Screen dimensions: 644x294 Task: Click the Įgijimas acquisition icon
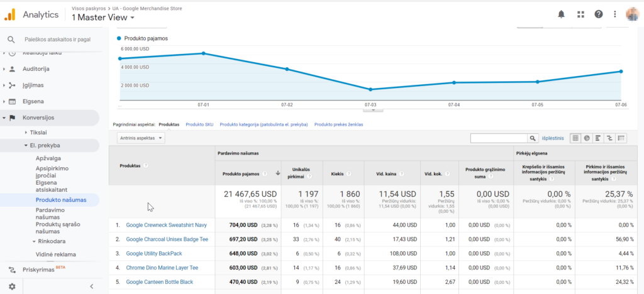tap(12, 85)
